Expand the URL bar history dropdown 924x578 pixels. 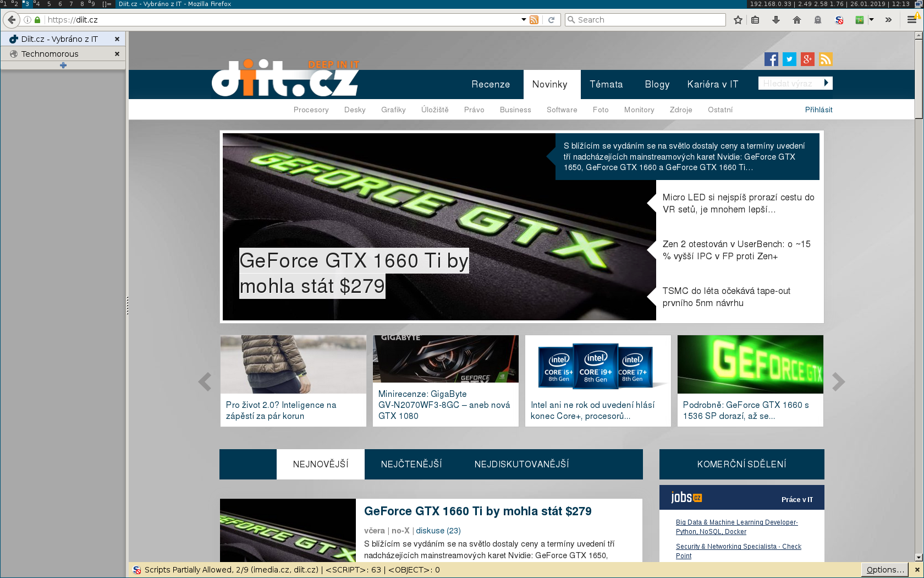point(524,20)
